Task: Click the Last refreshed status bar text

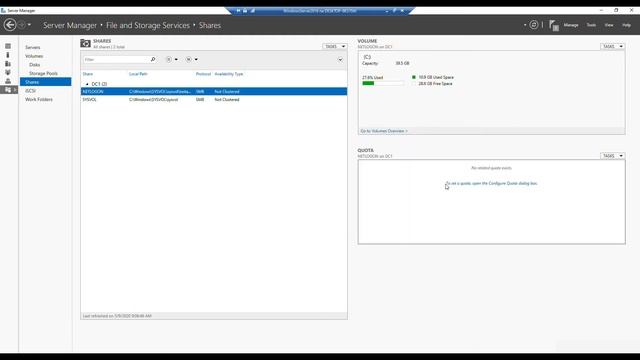Action: pos(117,316)
